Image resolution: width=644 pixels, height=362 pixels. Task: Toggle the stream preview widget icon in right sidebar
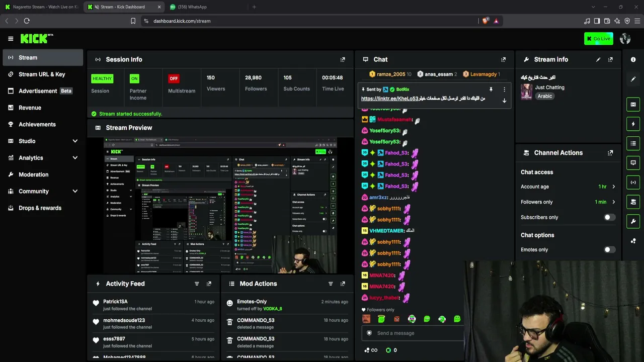coord(633,105)
